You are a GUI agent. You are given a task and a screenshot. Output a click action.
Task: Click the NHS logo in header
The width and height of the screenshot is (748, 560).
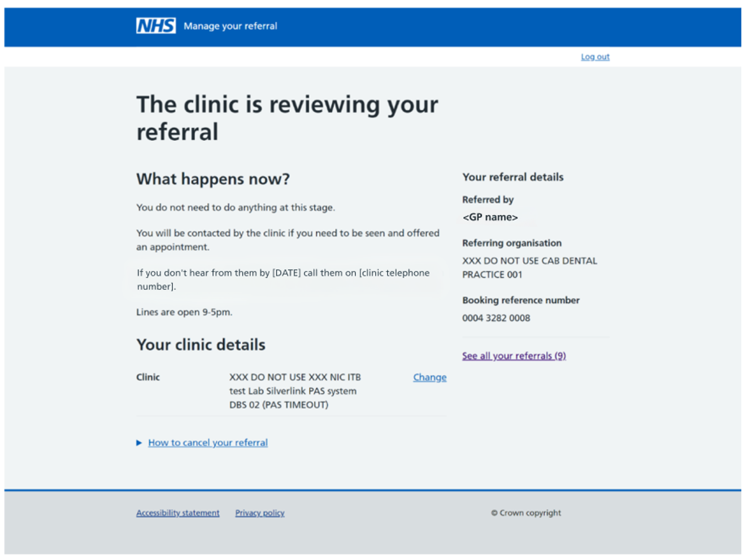156,26
